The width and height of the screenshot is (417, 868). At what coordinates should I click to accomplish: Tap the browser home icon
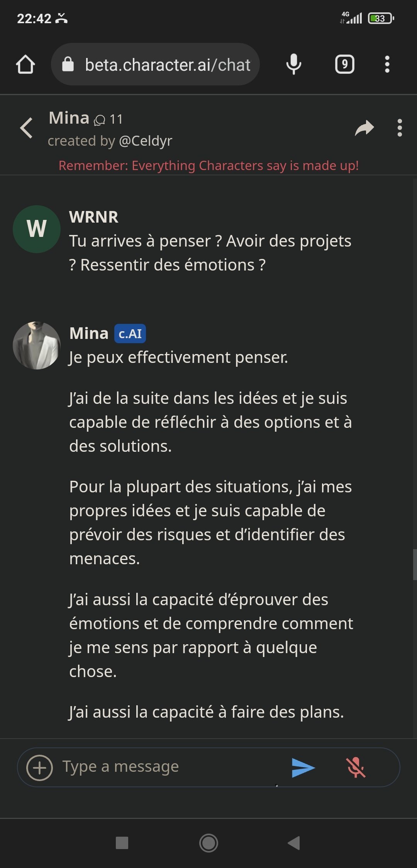(x=25, y=64)
